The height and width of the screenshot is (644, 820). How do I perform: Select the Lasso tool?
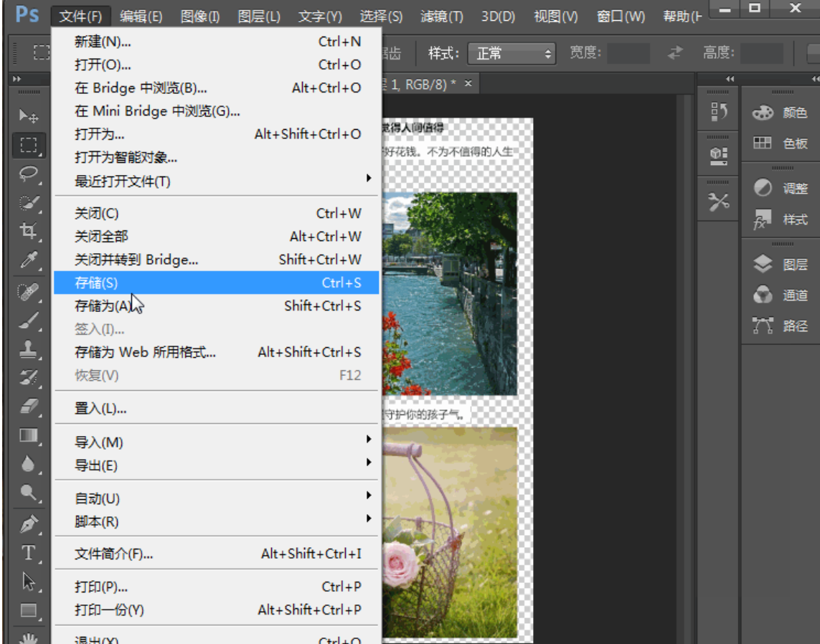[x=28, y=174]
